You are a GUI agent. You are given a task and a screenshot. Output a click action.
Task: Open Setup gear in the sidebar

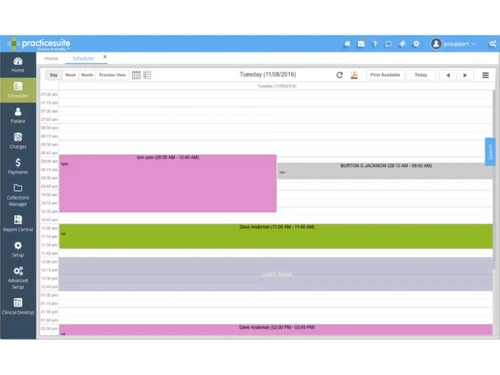(x=18, y=249)
